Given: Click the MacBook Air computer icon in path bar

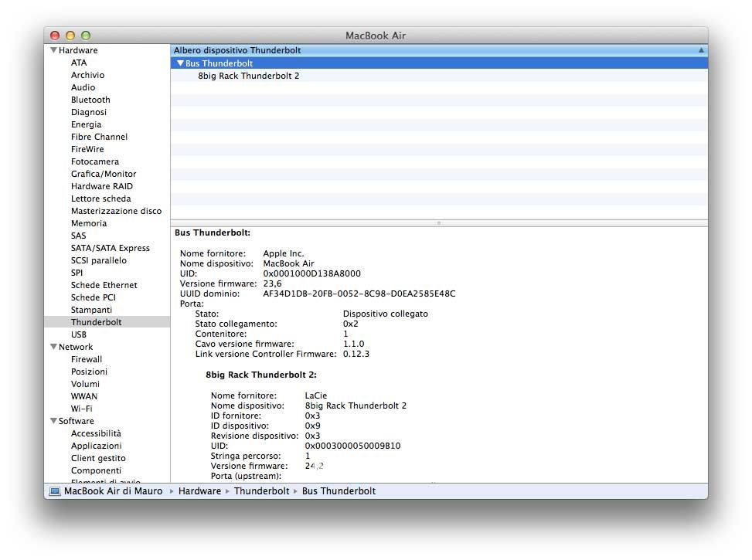Looking at the screenshot, I should tap(54, 491).
